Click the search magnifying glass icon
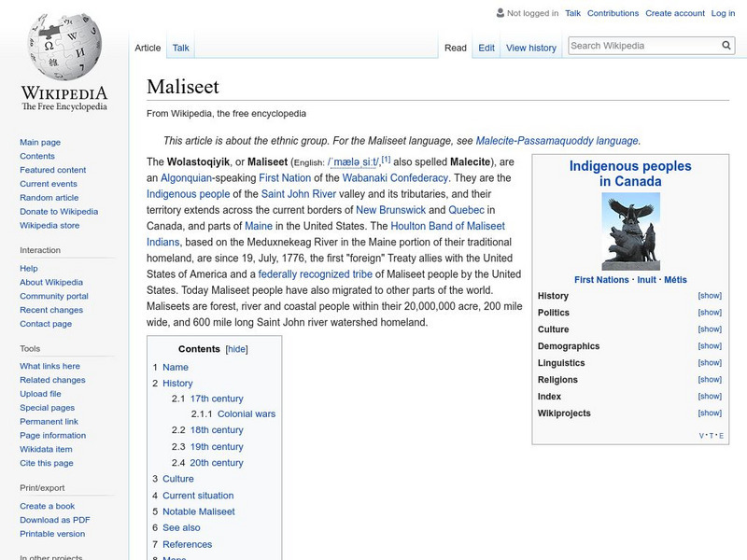The image size is (747, 560). 726,44
